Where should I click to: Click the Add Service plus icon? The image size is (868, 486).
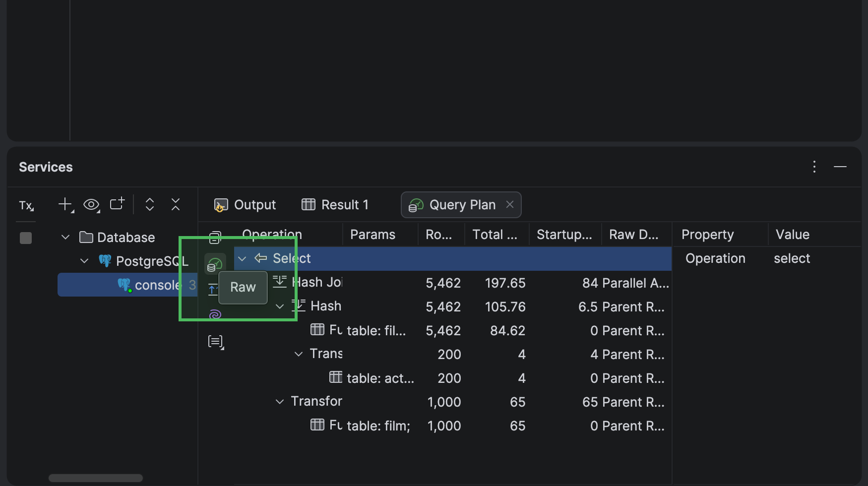66,204
